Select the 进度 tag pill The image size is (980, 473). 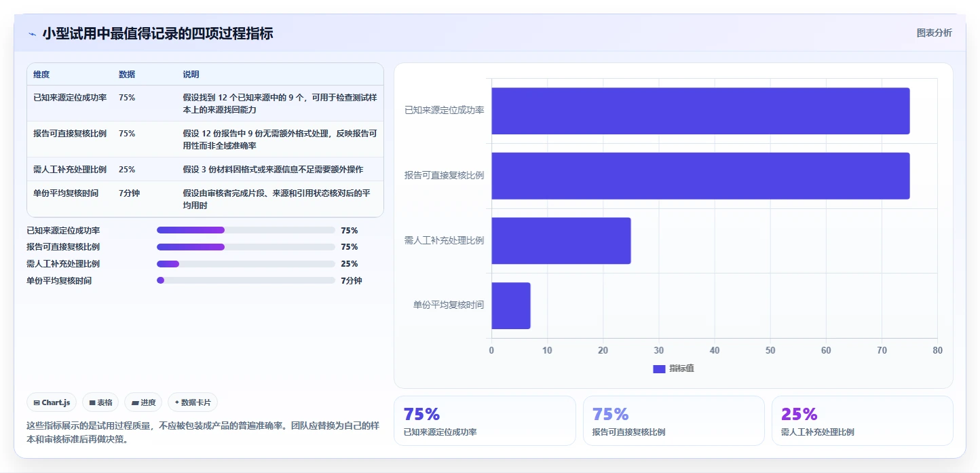pos(143,402)
